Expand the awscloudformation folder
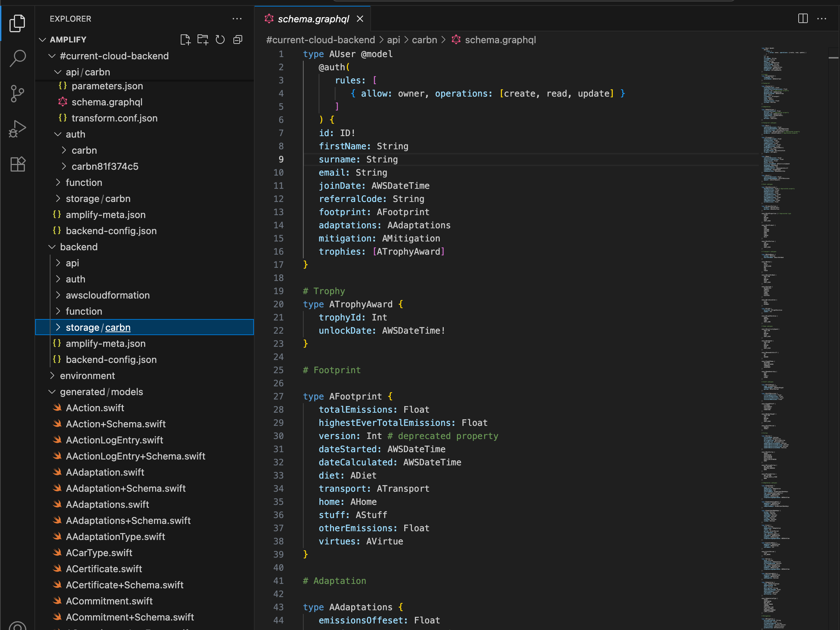Image resolution: width=840 pixels, height=630 pixels. click(x=108, y=295)
